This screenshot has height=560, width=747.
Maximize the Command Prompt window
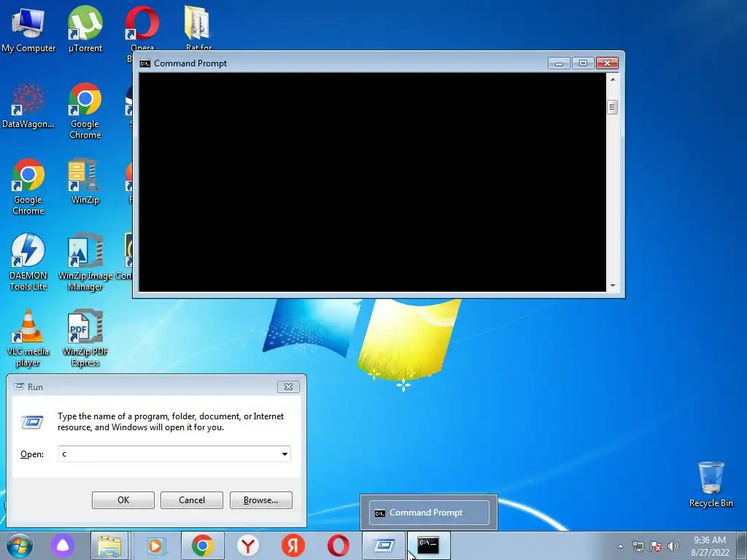point(583,63)
